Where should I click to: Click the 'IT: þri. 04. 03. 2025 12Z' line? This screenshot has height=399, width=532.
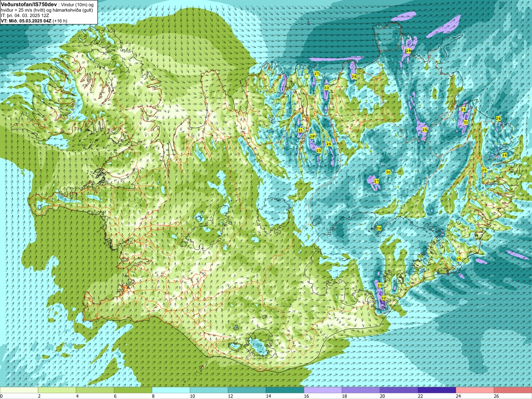[25, 15]
